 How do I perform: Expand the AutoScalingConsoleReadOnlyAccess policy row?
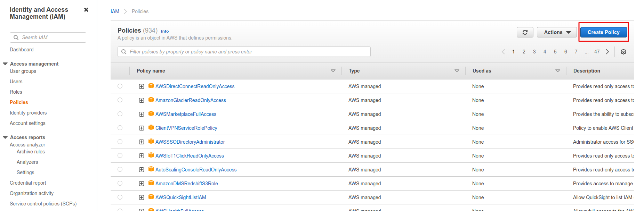pos(142,170)
